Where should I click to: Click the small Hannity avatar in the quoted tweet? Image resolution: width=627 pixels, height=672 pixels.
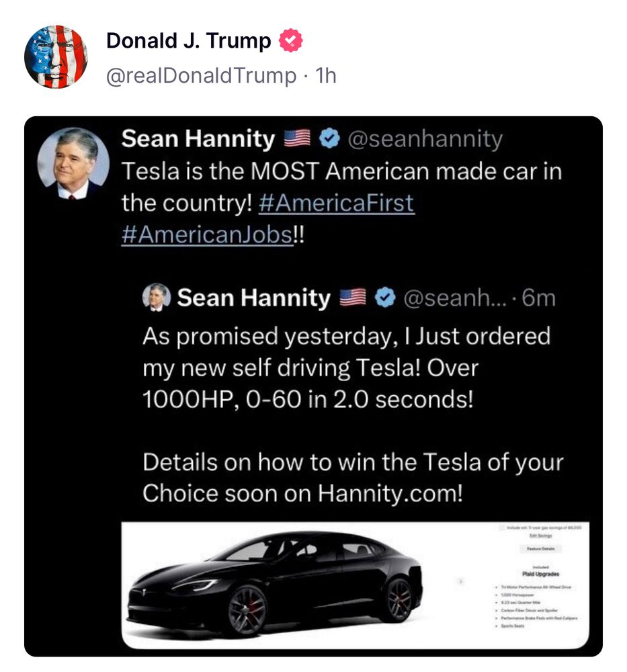157,297
